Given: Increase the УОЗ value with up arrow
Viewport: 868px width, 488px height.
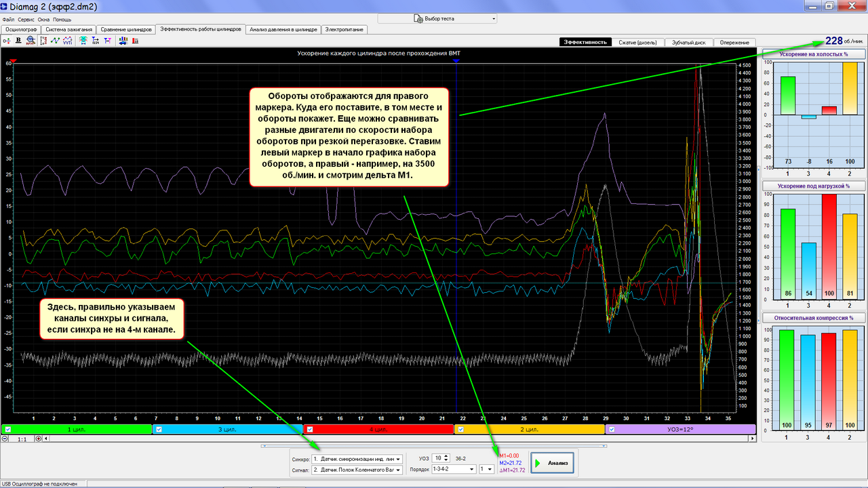Looking at the screenshot, I should tap(446, 455).
